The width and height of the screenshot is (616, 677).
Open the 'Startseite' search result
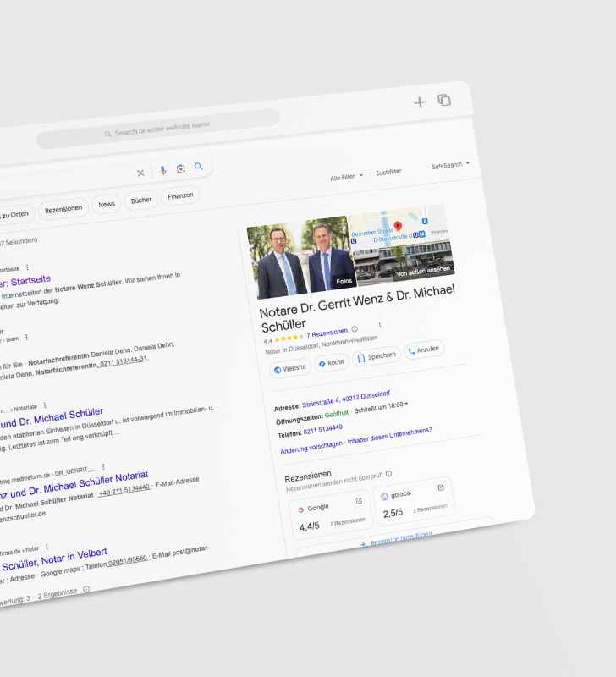pos(25,283)
